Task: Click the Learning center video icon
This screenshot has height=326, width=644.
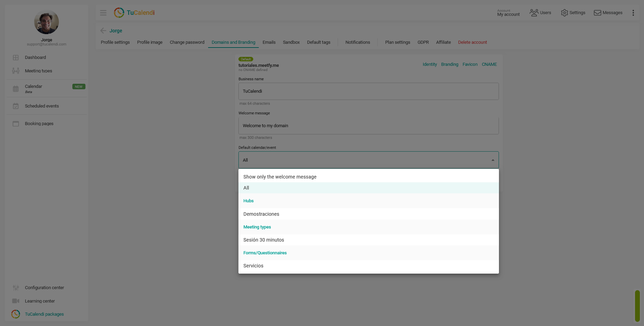Action: pos(16,301)
